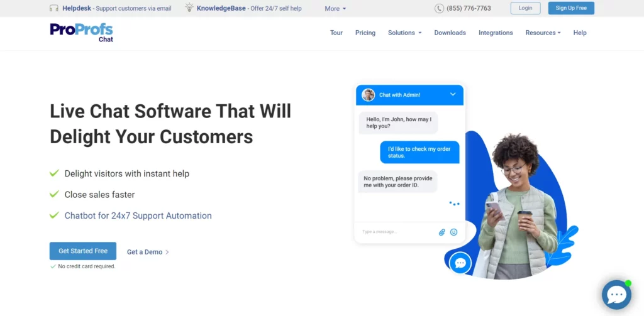
Task: Open the Downloads menu item
Action: [450, 33]
